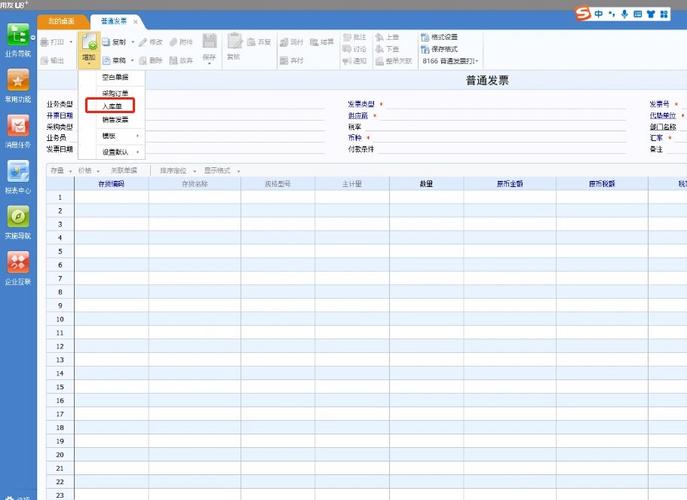Expand the 草稿 (Draft) dropdown arrow
This screenshot has height=500, width=687.
(133, 60)
